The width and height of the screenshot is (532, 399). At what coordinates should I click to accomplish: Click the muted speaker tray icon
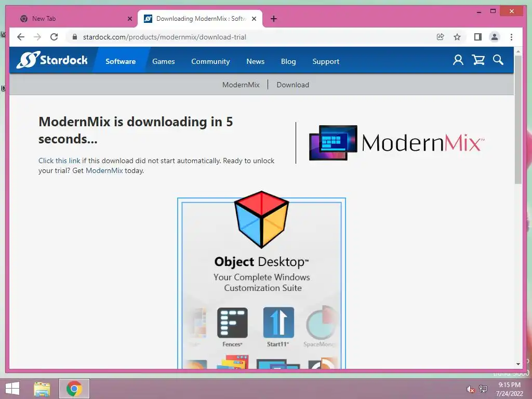click(x=470, y=389)
